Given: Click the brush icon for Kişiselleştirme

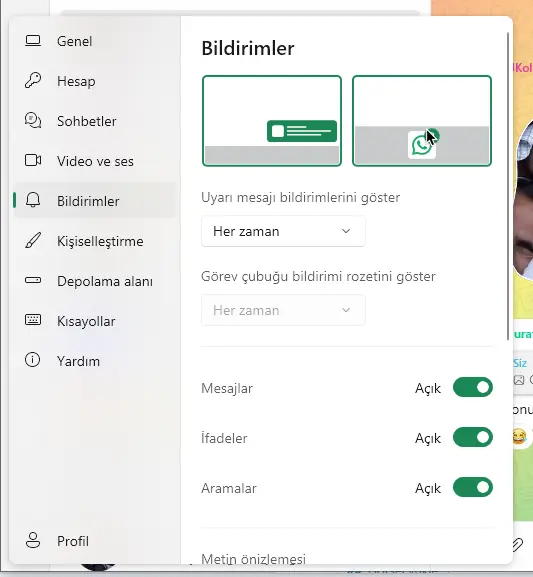Looking at the screenshot, I should 33,240.
